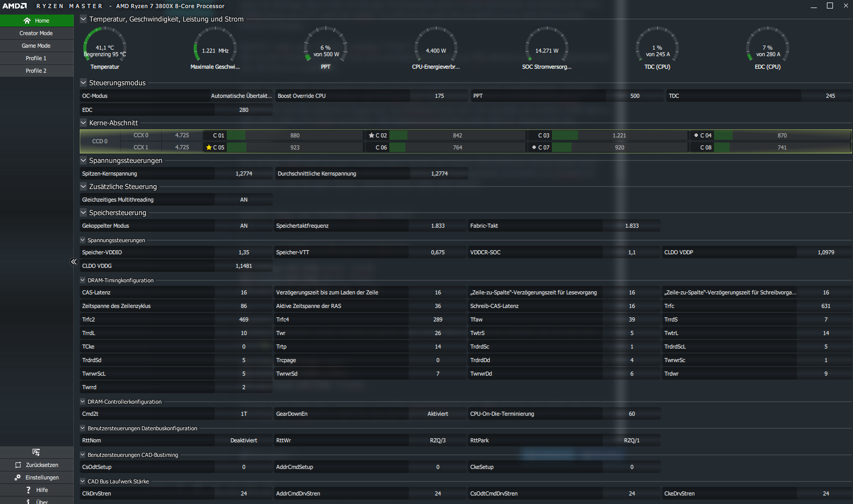The width and height of the screenshot is (853, 504).
Task: Click the Über info icon
Action: [x=28, y=501]
